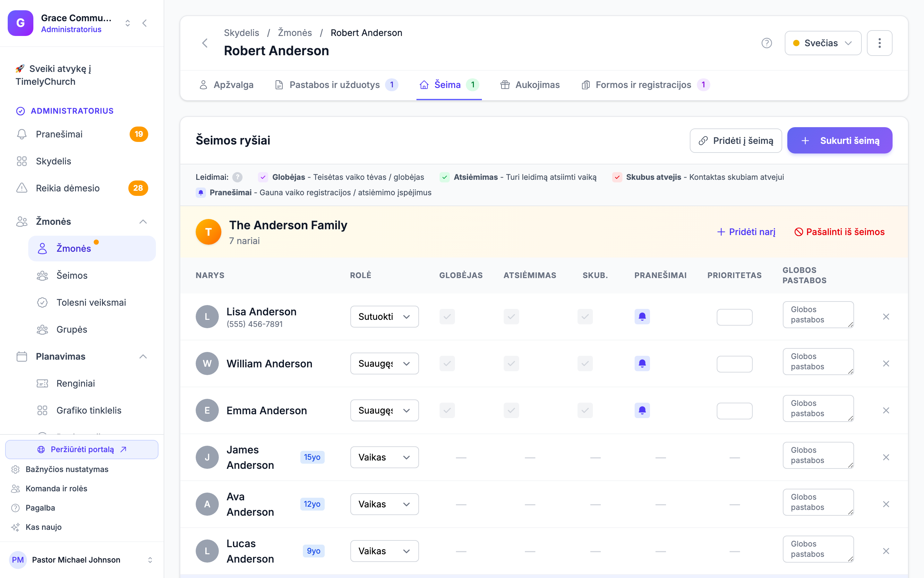
Task: Click Emma Anderson's avatar
Action: click(207, 411)
